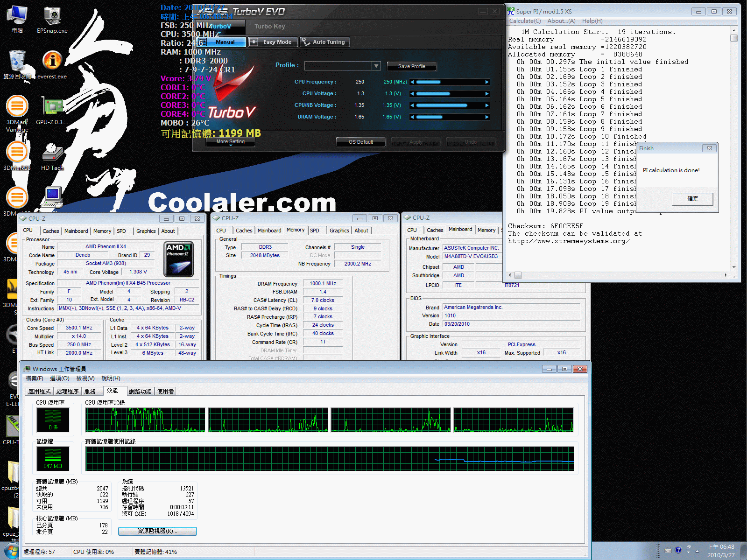Open the Calculate(C) menu in Super PI
This screenshot has height=560, width=747.
[525, 21]
